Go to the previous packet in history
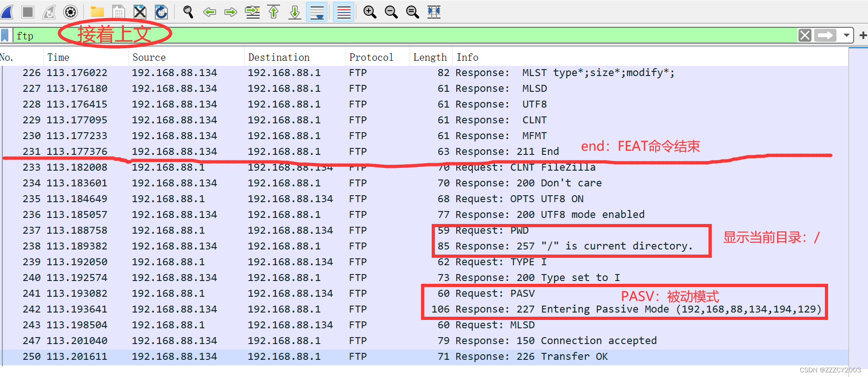 pyautogui.click(x=210, y=12)
